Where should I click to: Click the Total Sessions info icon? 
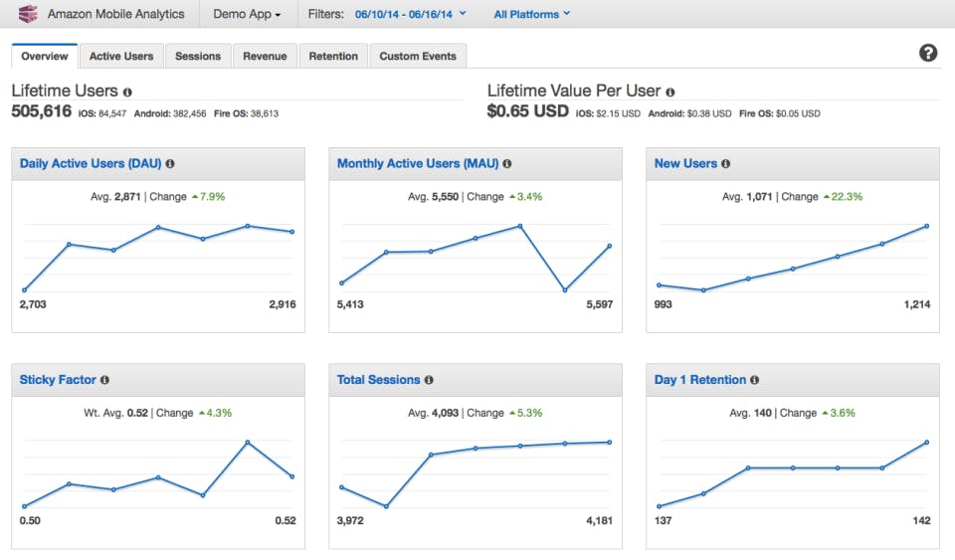pyautogui.click(x=429, y=380)
